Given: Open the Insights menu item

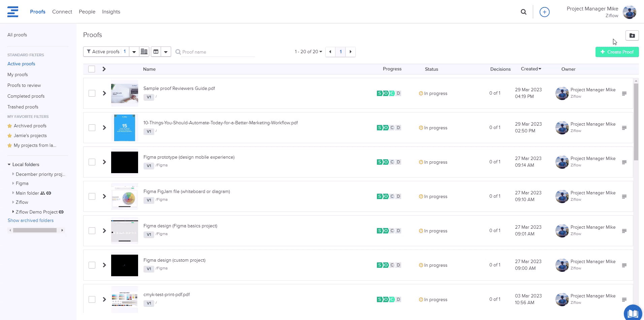Looking at the screenshot, I should (x=111, y=12).
